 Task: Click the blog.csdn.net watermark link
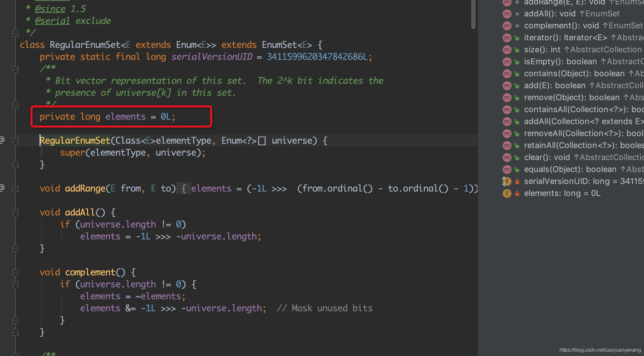click(600, 350)
